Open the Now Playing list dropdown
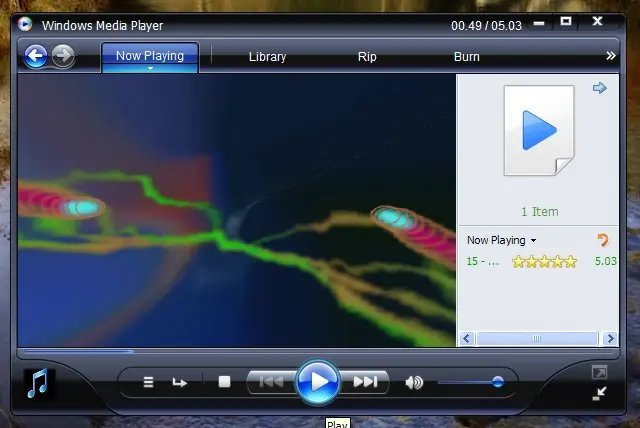640x428 pixels. [502, 240]
